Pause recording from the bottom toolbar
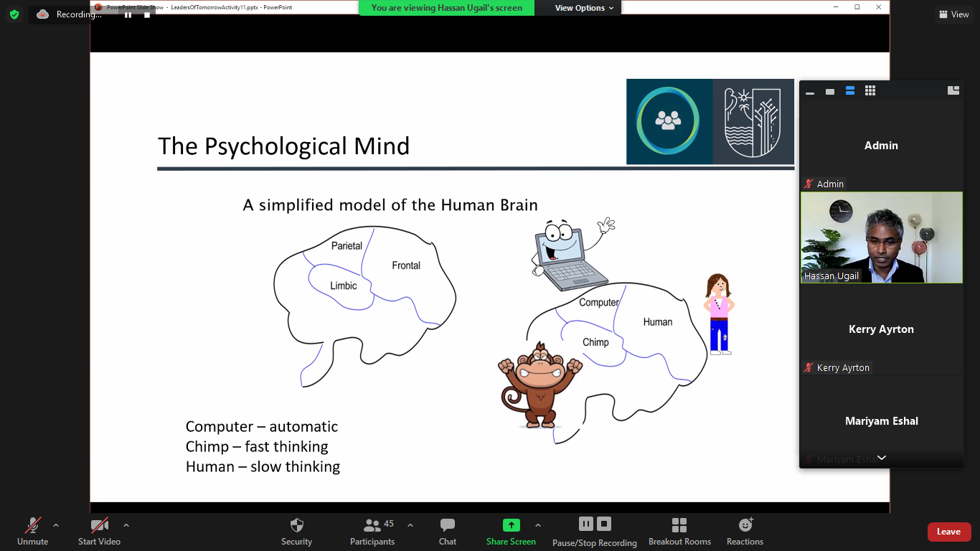Screen dimensions: 980x551 click(586, 524)
